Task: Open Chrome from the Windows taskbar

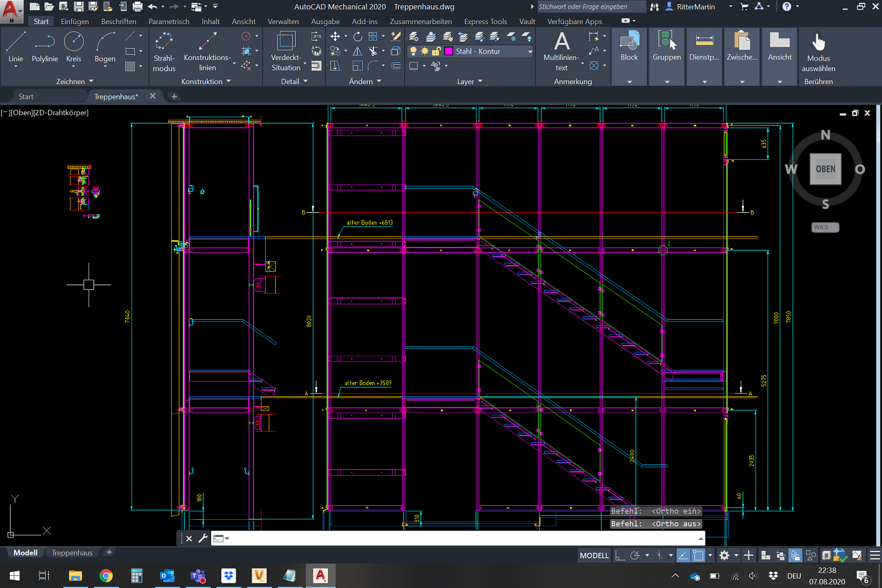Action: (106, 576)
